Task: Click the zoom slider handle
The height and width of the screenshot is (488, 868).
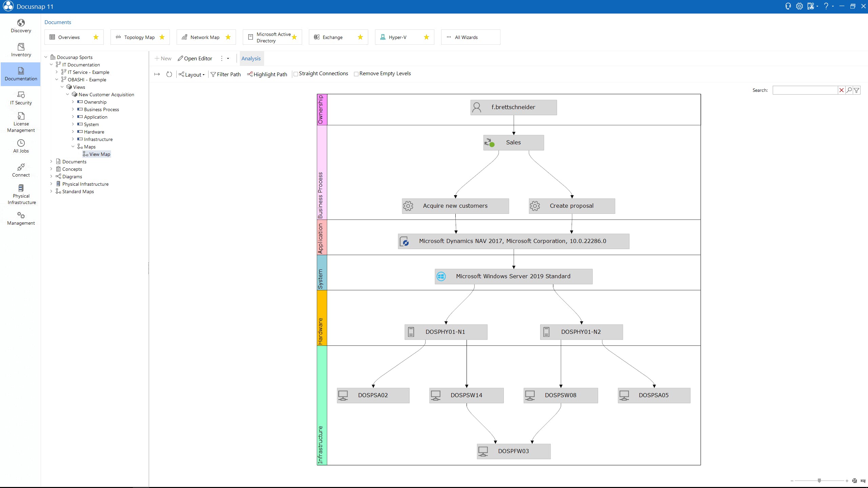Action: coord(819,481)
